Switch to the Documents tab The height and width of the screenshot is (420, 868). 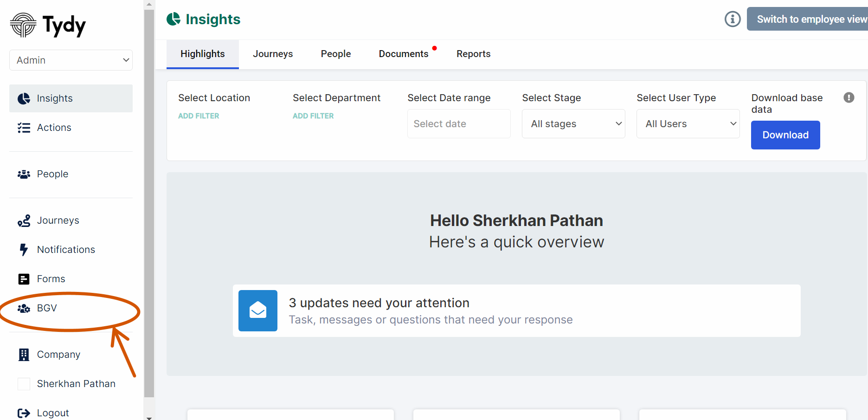tap(404, 54)
